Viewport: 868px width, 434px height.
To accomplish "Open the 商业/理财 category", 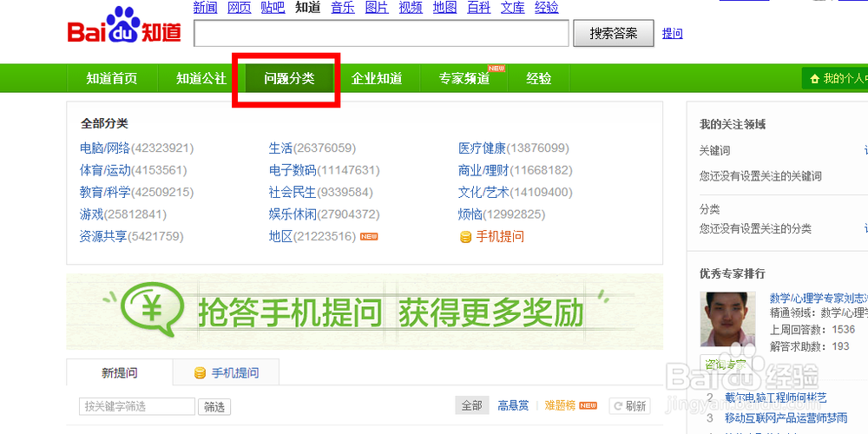I will point(483,170).
